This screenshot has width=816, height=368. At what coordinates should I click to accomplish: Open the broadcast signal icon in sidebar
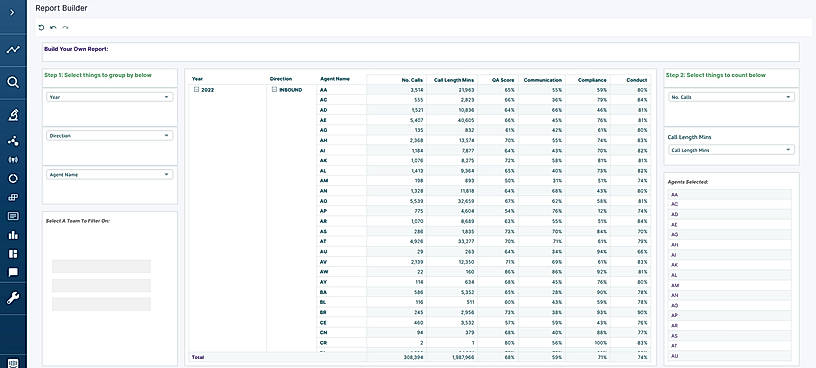(x=13, y=160)
